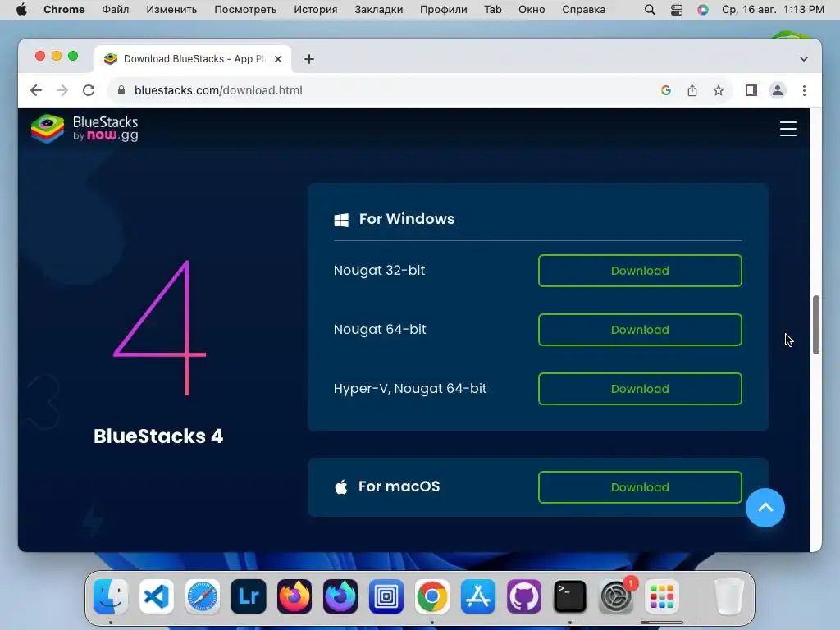Screen dimensions: 840x630
Task: Open the Trash in the dock
Action: 729,596
